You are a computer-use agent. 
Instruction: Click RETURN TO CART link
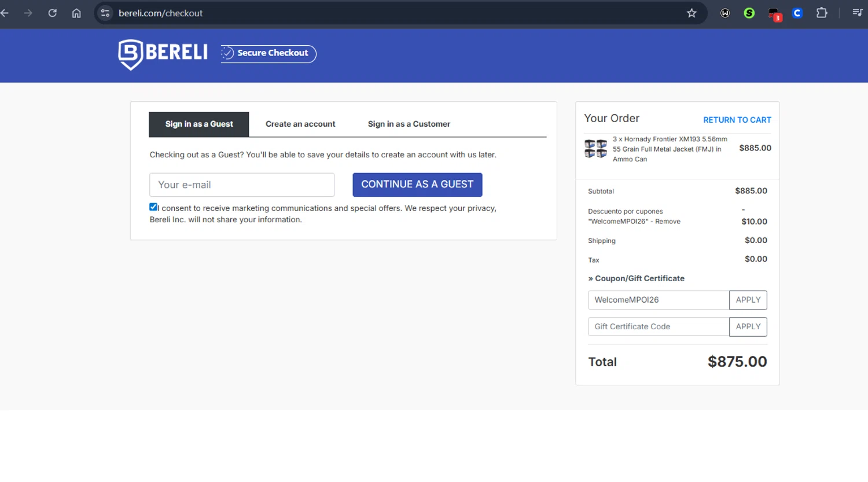click(737, 120)
